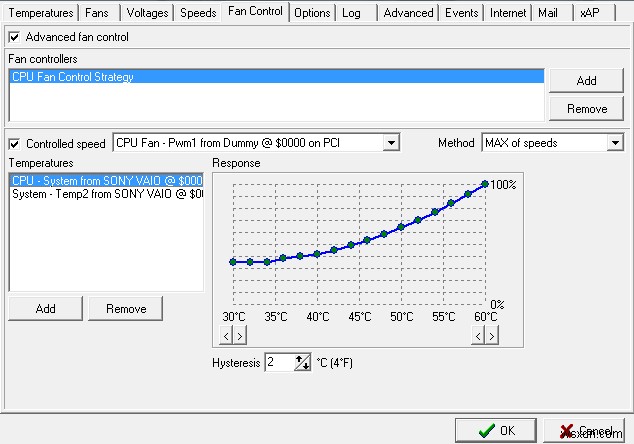
Task: Toggle the Advanced fan control checkbox
Action: tap(14, 37)
